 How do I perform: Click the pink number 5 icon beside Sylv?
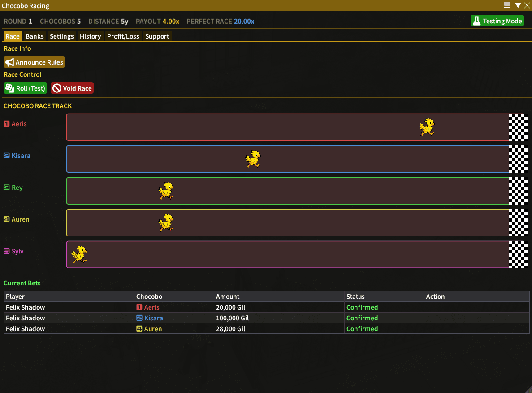point(6,251)
